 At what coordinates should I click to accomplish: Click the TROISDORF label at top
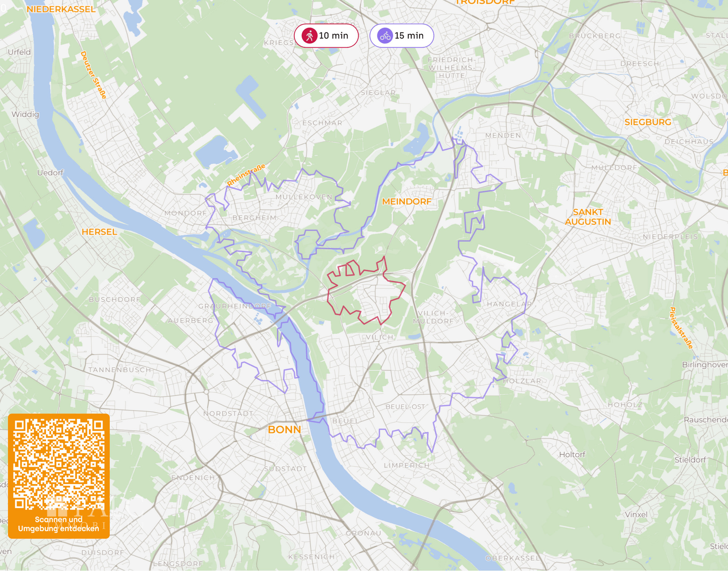[x=485, y=2]
